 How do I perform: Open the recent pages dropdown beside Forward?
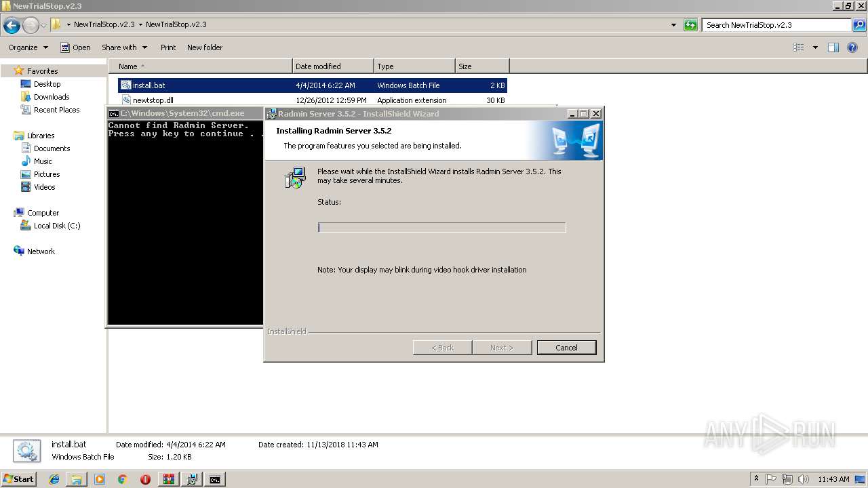[x=43, y=26]
